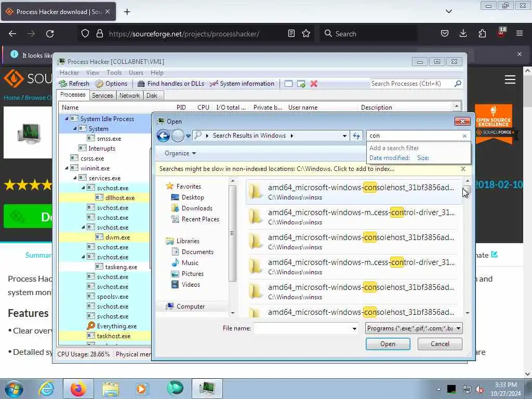Open Firefox hamburger application menu

click(520, 34)
